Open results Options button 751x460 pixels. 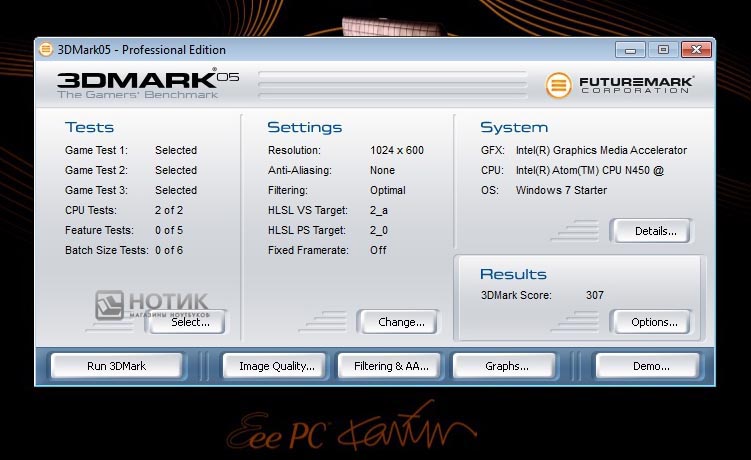[x=654, y=322]
